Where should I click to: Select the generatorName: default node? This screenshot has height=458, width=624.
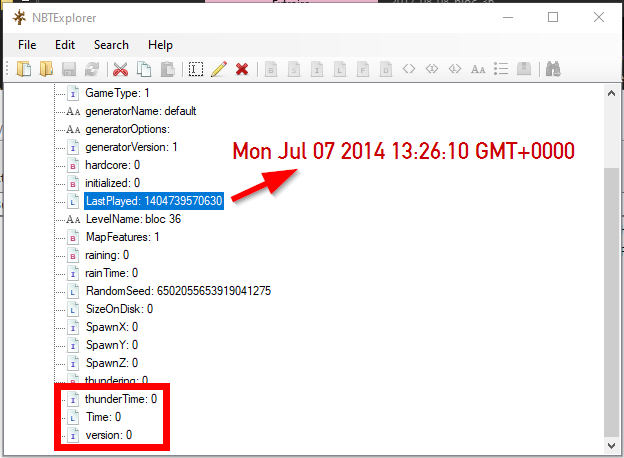[140, 111]
